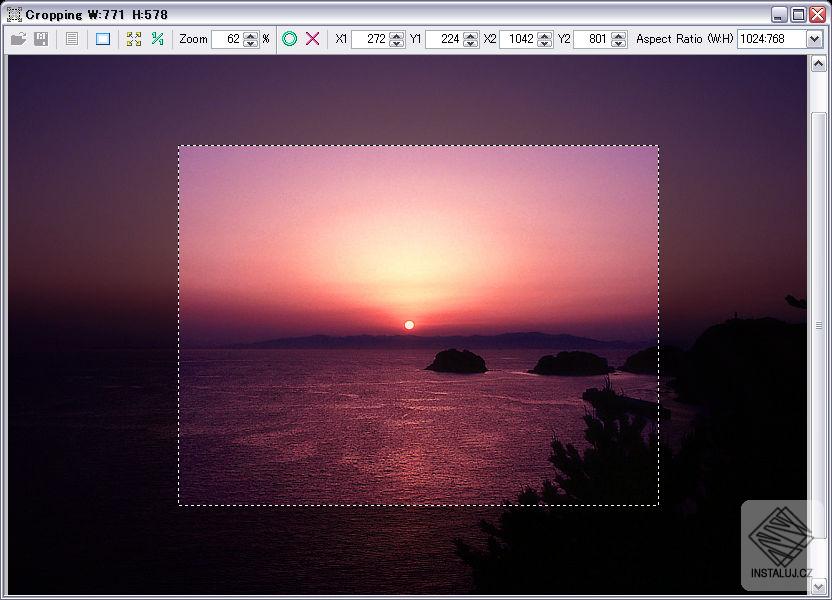Decrease Y1 value with down arrow
The width and height of the screenshot is (832, 600).
point(470,44)
